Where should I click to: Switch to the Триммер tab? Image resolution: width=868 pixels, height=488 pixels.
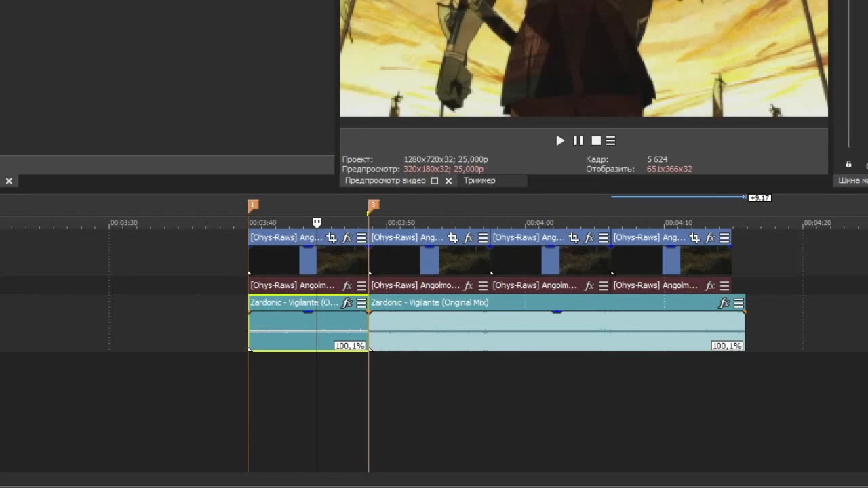[x=479, y=180]
